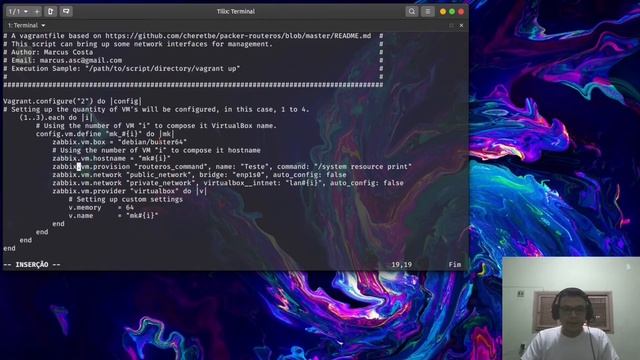Click the 'zabbix.vm.hostname' line
This screenshot has height=360, width=640.
pyautogui.click(x=111, y=158)
